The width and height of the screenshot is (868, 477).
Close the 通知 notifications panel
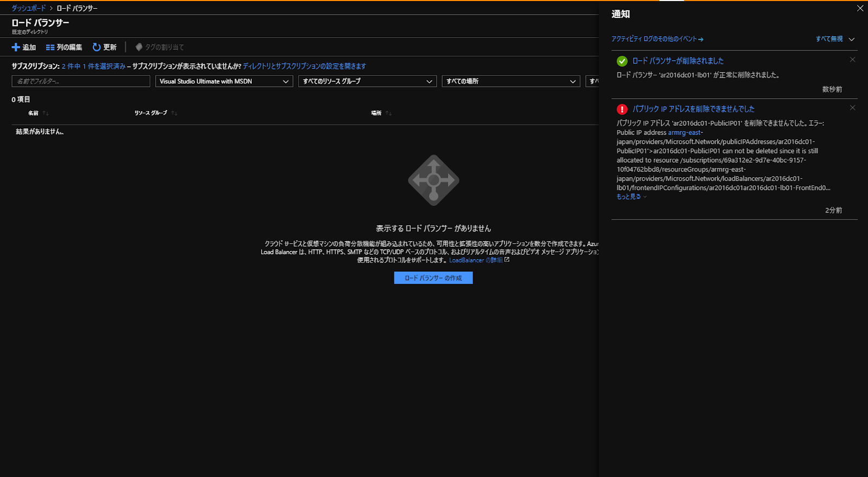860,8
